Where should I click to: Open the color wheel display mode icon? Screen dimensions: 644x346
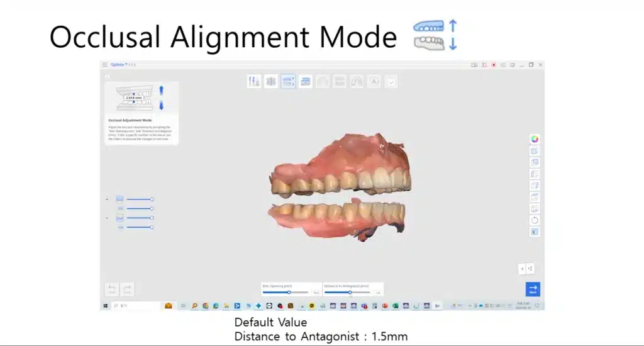coord(535,139)
